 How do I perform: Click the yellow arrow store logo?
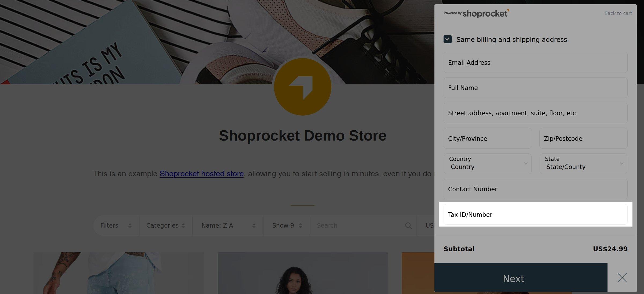coord(302,87)
